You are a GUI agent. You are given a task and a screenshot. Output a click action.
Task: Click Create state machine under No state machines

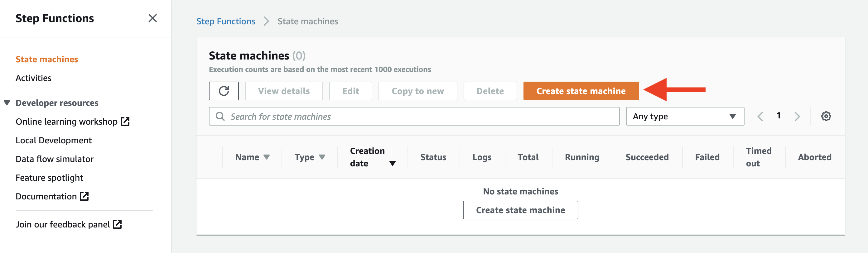(x=520, y=210)
